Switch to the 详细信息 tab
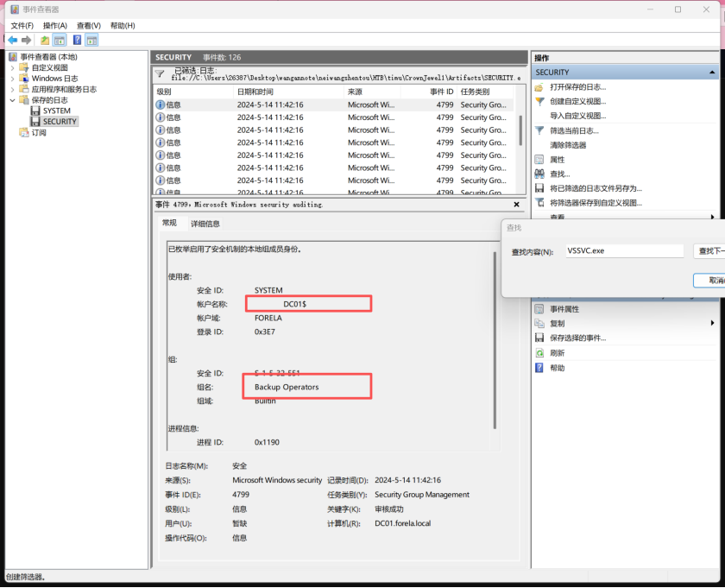The width and height of the screenshot is (725, 588). point(205,224)
